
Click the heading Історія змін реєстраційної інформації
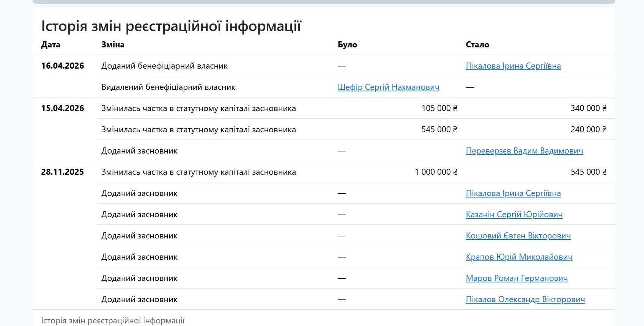tap(171, 26)
